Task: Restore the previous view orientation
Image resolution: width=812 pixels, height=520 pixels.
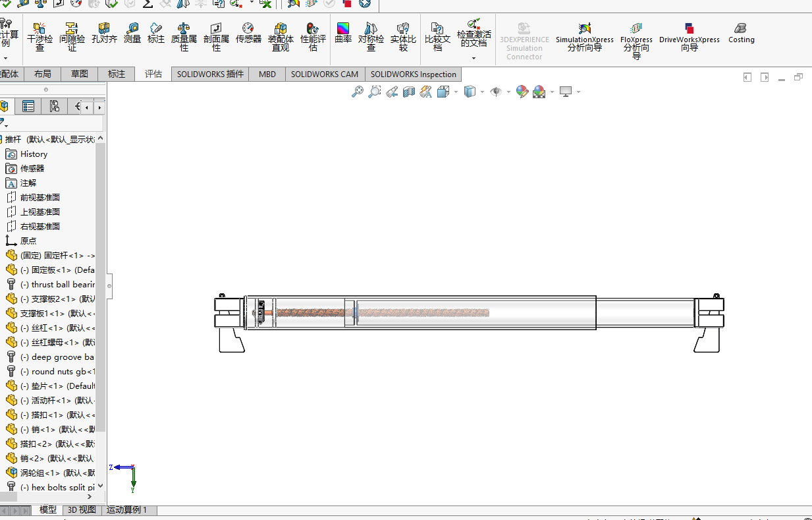Action: click(x=392, y=92)
